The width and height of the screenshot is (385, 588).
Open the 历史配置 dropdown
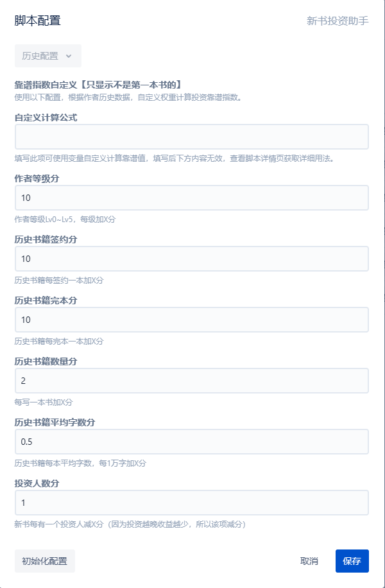coord(47,56)
